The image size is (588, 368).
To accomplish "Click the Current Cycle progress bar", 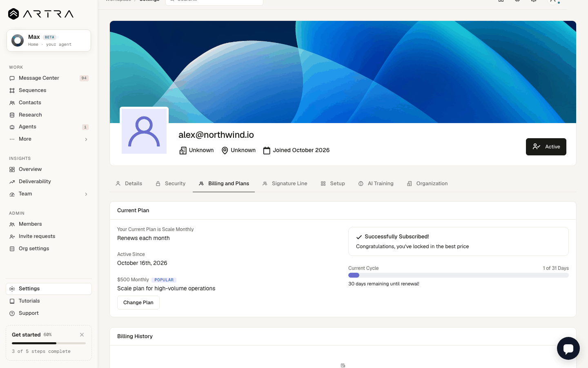I will pos(459,275).
